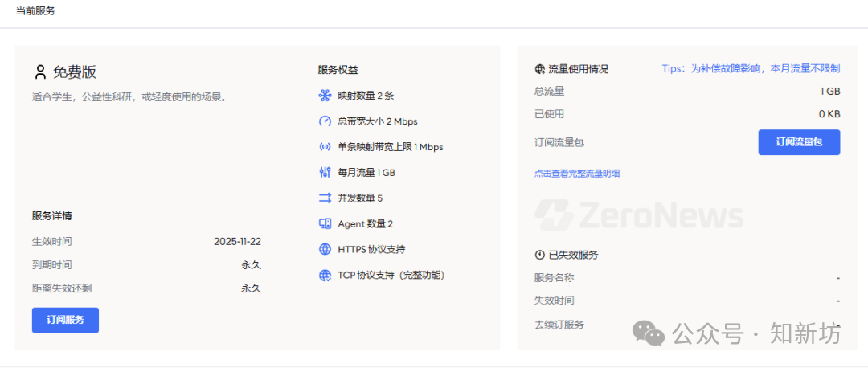Click the 并发数量 5 text
The height and width of the screenshot is (368, 868).
(x=360, y=198)
